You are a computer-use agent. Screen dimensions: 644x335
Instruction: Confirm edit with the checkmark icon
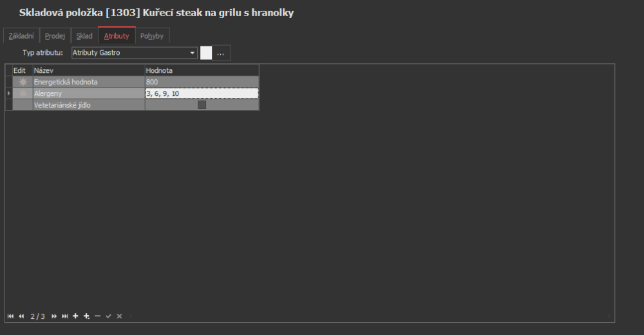click(x=108, y=316)
